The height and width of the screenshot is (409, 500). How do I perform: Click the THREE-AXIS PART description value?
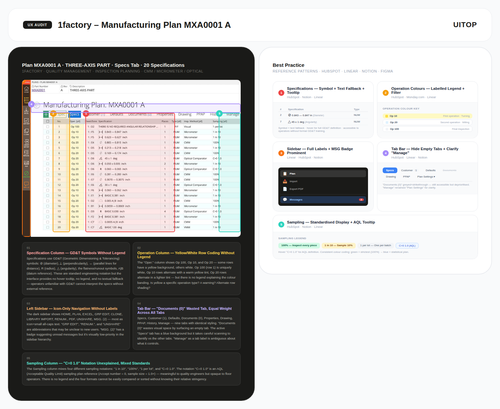pyautogui.click(x=82, y=90)
